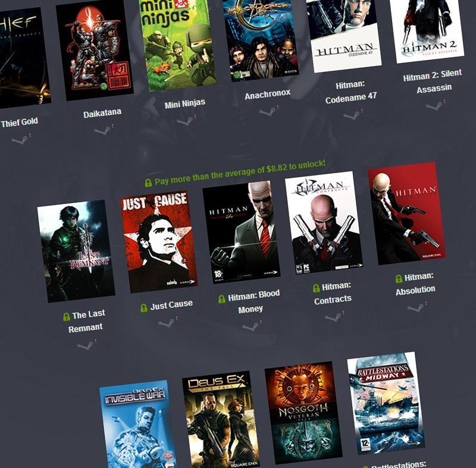Select the "Mini Ninjas" title text

(x=185, y=104)
